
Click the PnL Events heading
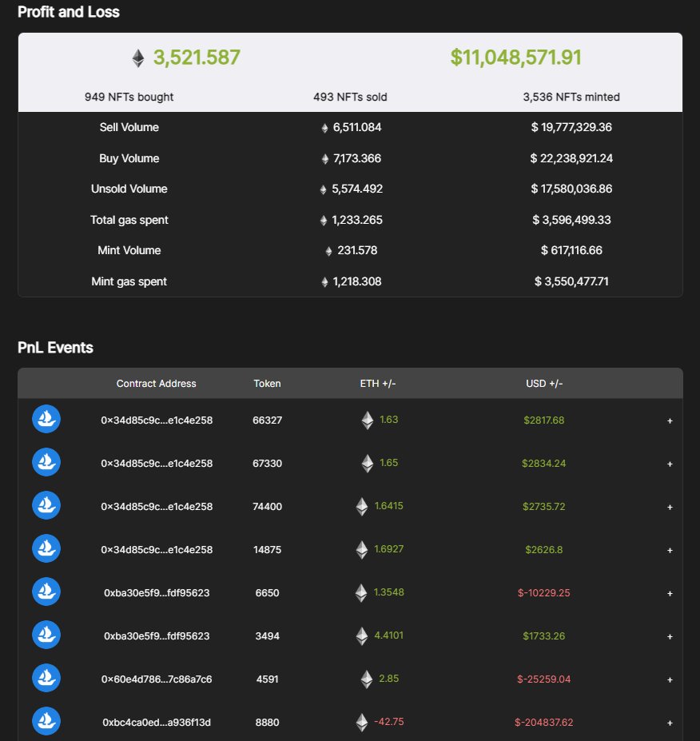pyautogui.click(x=55, y=348)
